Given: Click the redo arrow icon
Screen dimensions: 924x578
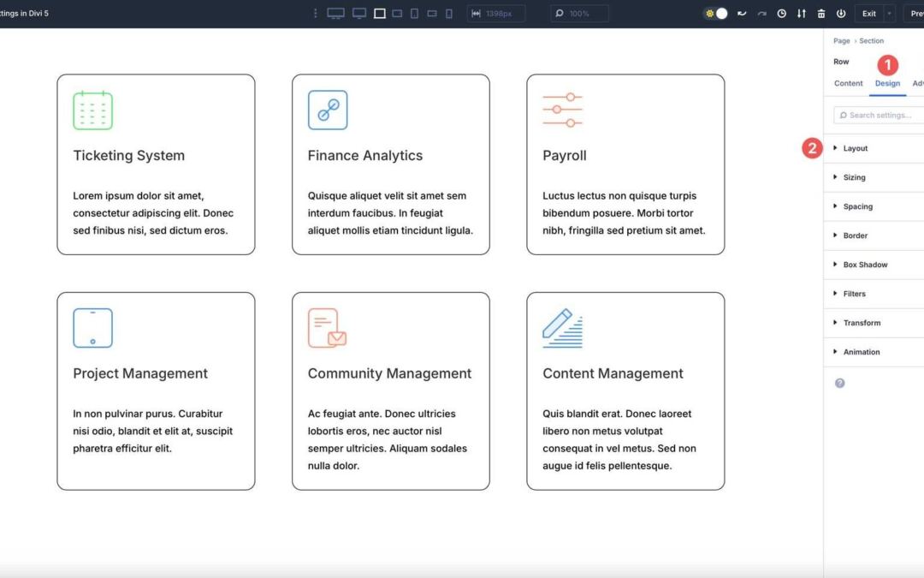Looking at the screenshot, I should tap(762, 14).
